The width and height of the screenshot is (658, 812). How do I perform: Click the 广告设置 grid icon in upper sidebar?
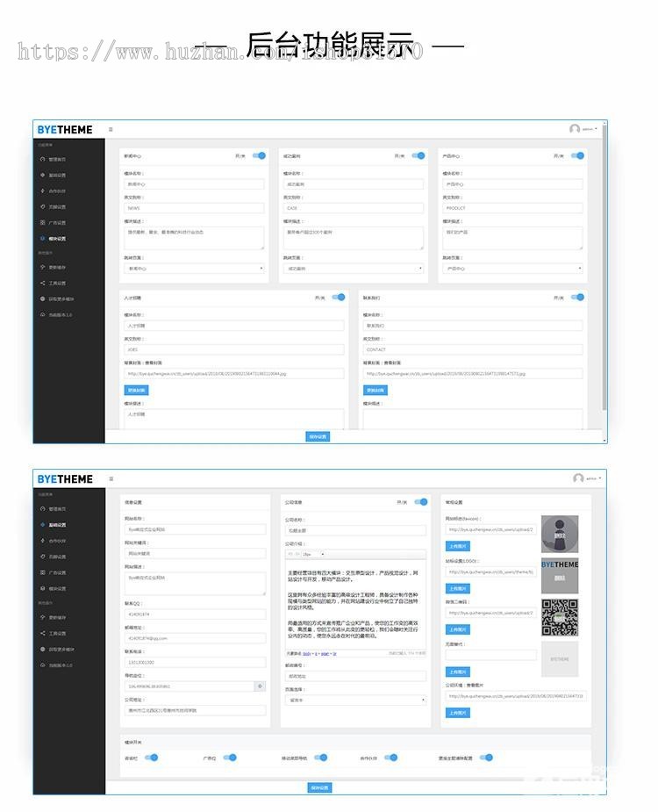coord(42,223)
